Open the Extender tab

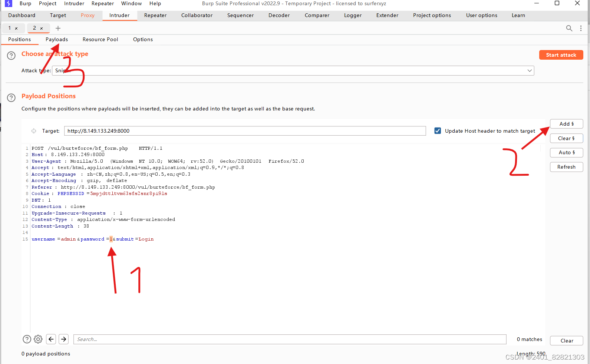(x=388, y=15)
